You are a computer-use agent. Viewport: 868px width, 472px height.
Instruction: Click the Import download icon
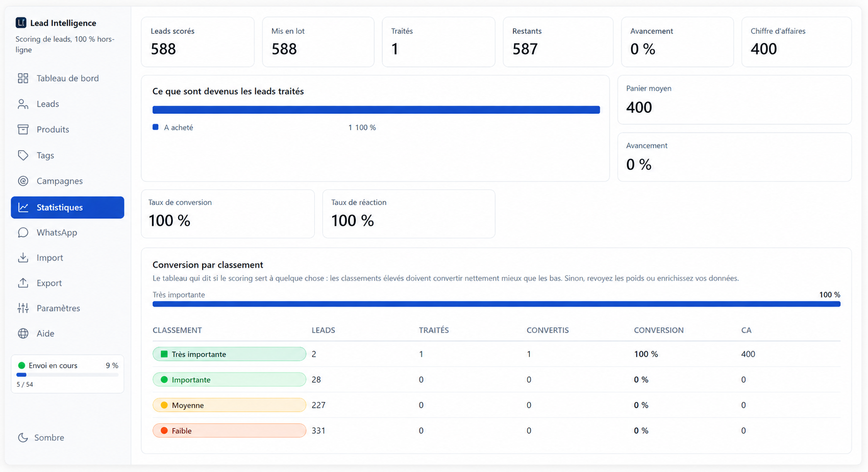pos(23,257)
